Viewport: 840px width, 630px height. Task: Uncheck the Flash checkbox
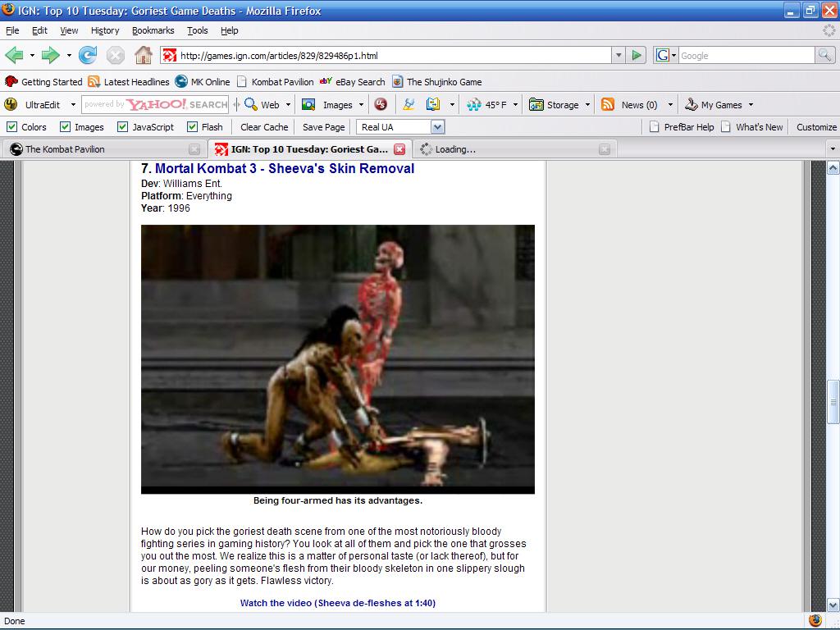click(193, 127)
